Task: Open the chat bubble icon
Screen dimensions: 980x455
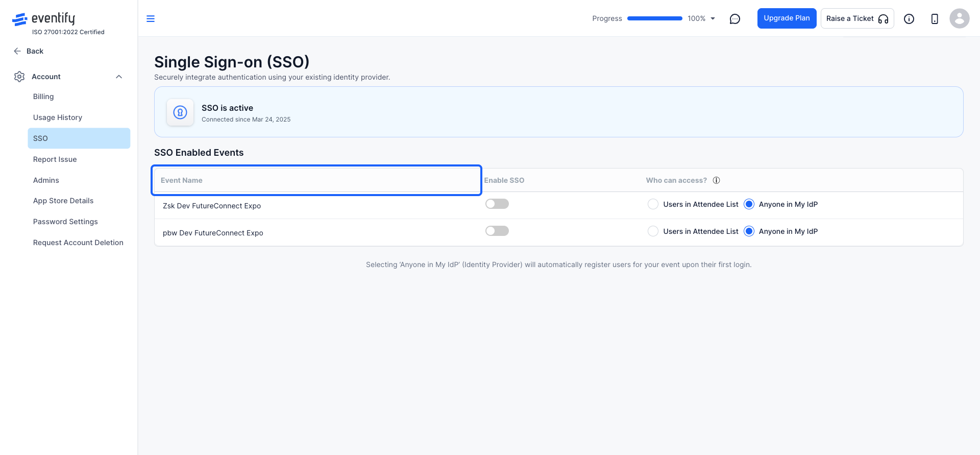Action: click(x=735, y=19)
